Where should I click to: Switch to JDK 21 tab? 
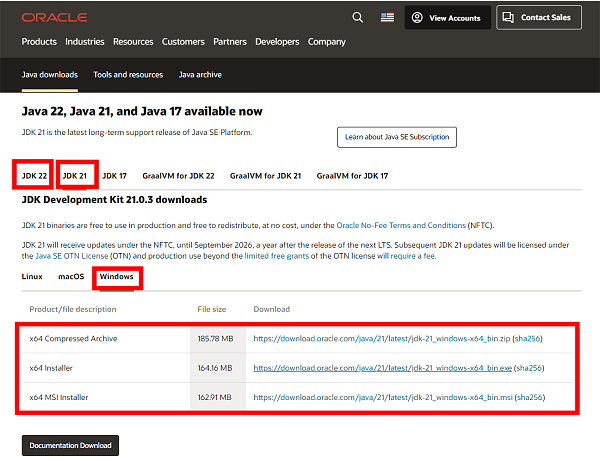coord(75,176)
